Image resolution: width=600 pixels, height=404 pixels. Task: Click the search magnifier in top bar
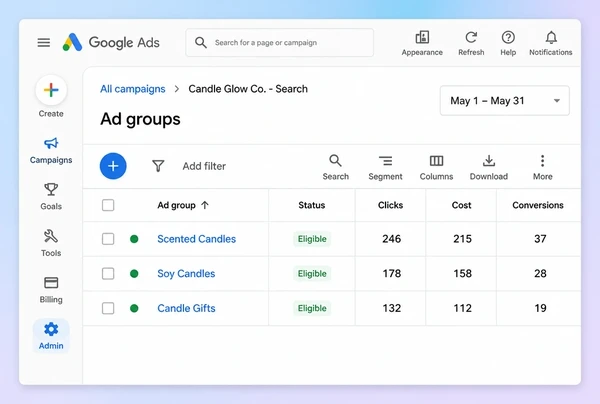(x=201, y=42)
